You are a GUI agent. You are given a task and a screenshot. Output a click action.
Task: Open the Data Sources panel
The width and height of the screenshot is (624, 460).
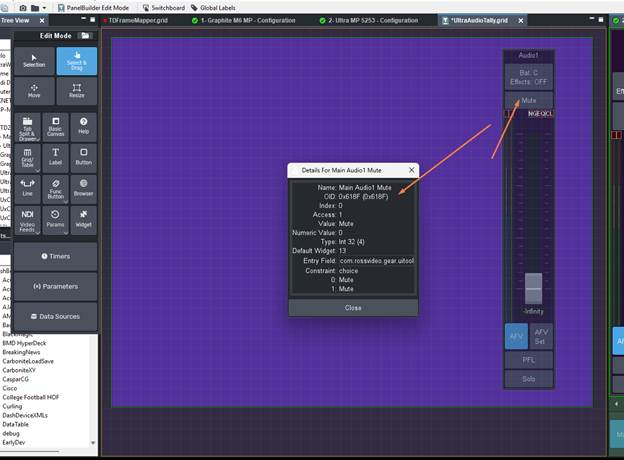tap(56, 316)
